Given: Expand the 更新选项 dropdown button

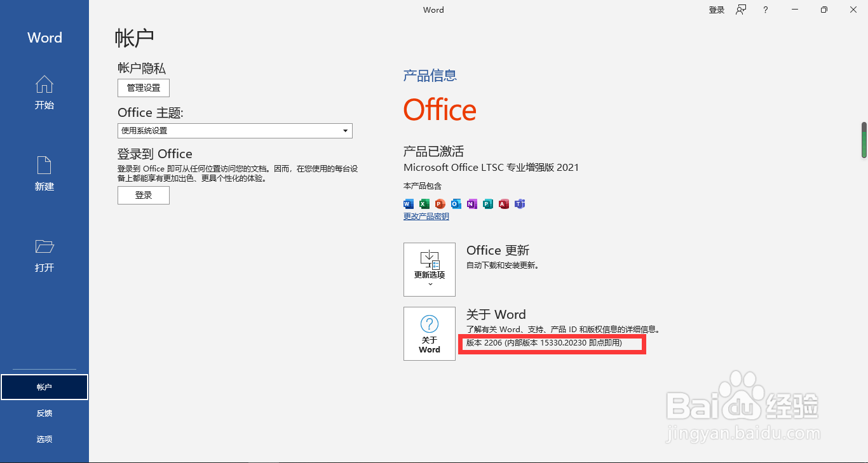Looking at the screenshot, I should (x=430, y=269).
